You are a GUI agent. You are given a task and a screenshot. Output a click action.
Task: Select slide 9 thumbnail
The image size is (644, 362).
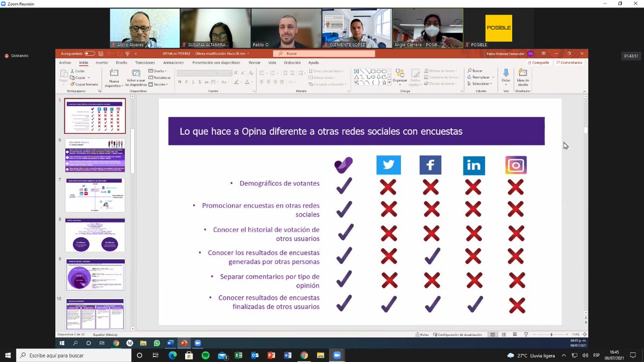(95, 275)
